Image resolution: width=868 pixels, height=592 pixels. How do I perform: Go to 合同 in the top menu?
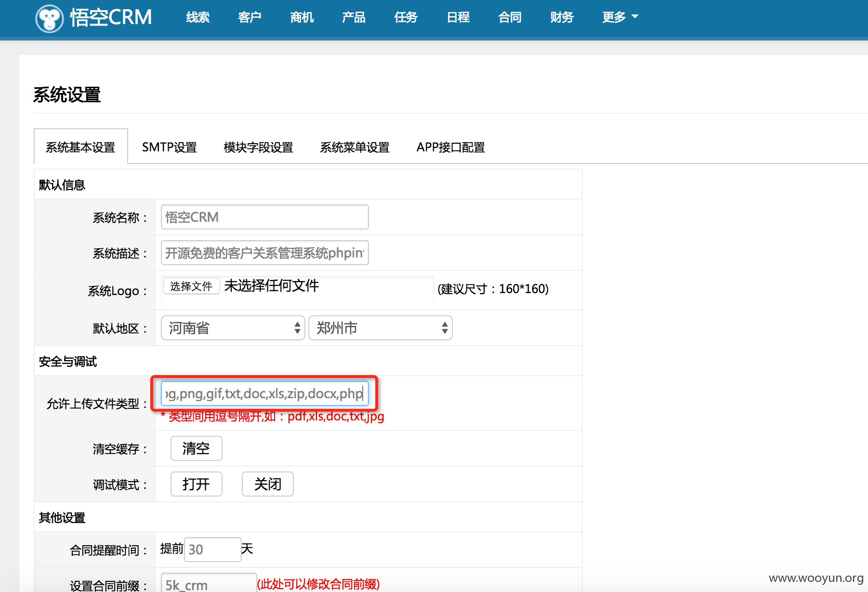coord(510,17)
